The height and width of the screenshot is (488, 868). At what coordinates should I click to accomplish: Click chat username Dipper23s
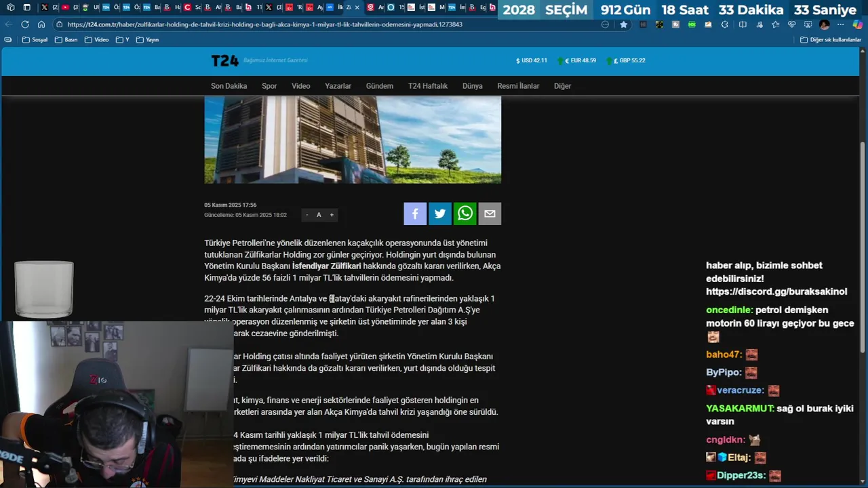[x=740, y=476]
